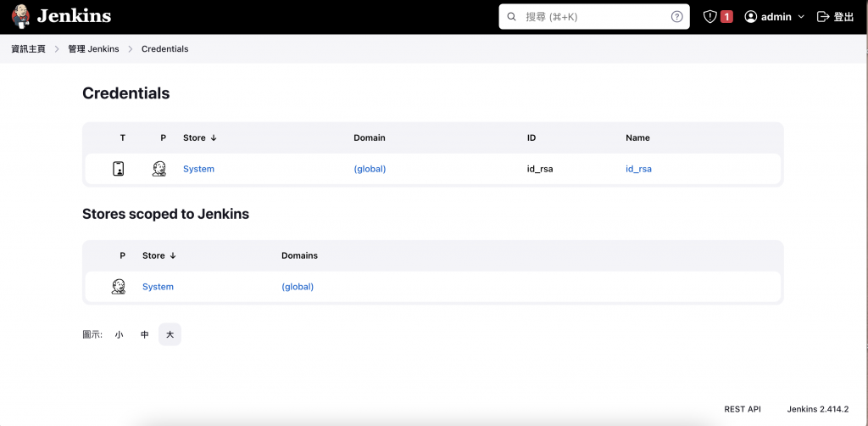Click the Stores scoped to Jenkins heading
Viewport: 868px width, 426px height.
pyautogui.click(x=165, y=214)
